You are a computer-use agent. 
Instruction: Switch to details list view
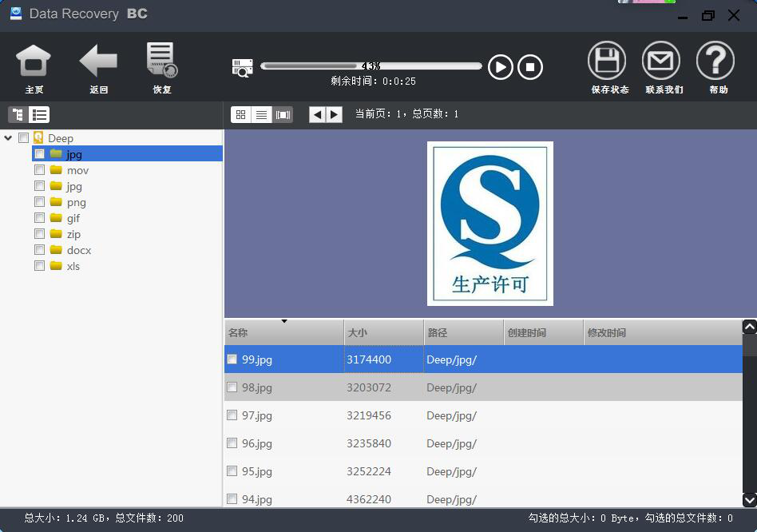pos(261,114)
